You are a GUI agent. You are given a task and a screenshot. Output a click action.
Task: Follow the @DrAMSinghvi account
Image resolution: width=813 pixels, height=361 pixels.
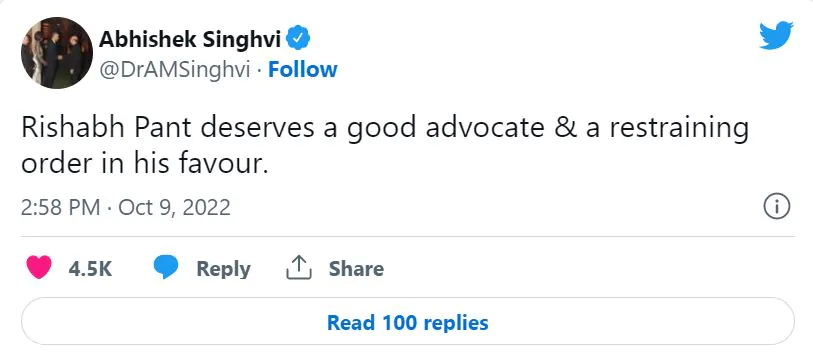[303, 70]
